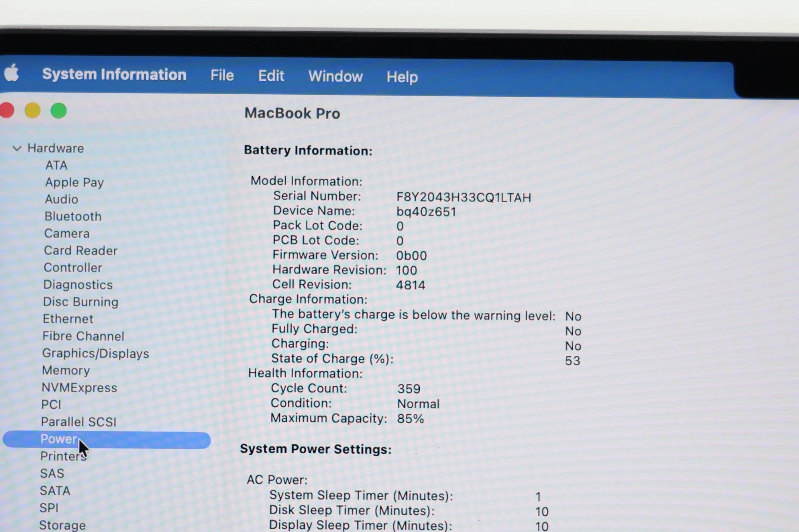The image size is (799, 532).
Task: Select NVMExpress in the sidebar
Action: click(79, 388)
